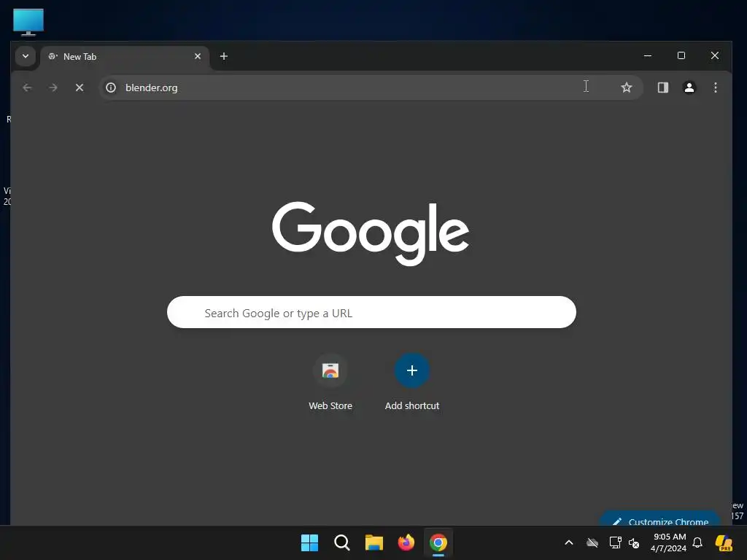Click the Web Store label text
The image size is (747, 560).
[x=330, y=405]
